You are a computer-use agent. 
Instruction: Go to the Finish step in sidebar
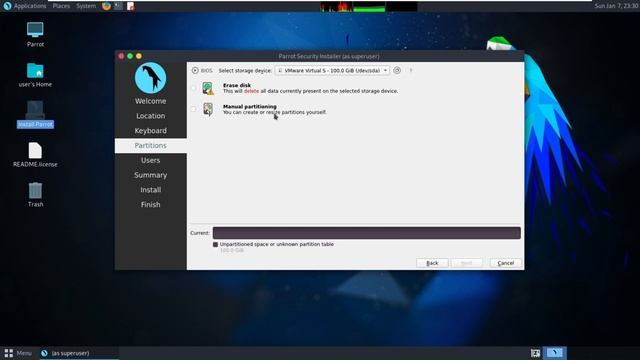click(x=151, y=204)
